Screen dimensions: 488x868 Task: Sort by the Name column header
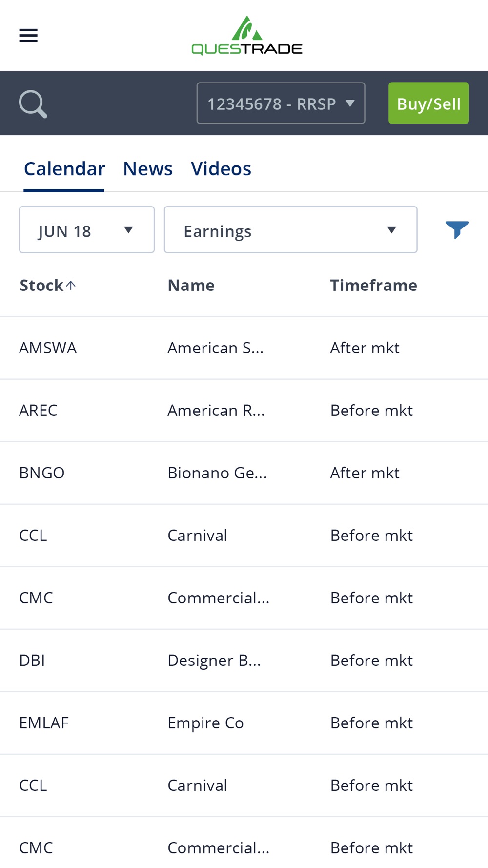[x=191, y=286]
